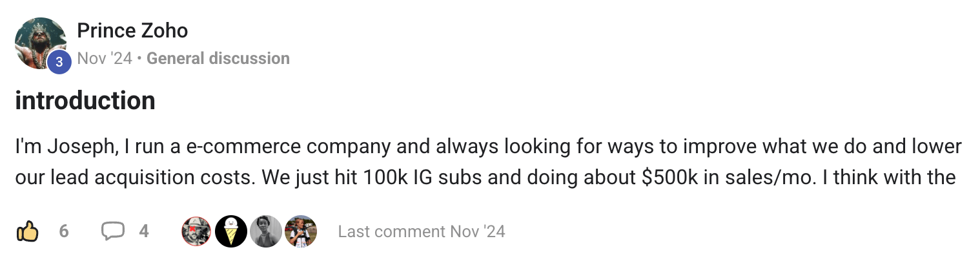Open the ice cream cone commenter avatar
Screen dimensions: 980x274
click(x=231, y=231)
